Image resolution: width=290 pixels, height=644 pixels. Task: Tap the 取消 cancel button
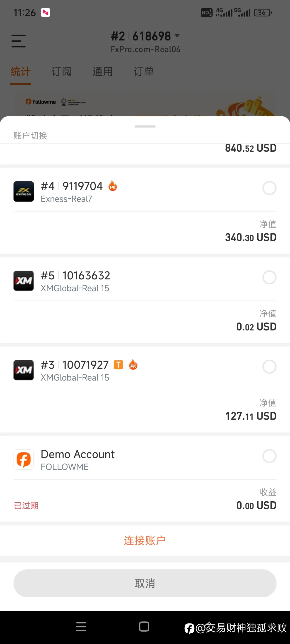tap(145, 584)
